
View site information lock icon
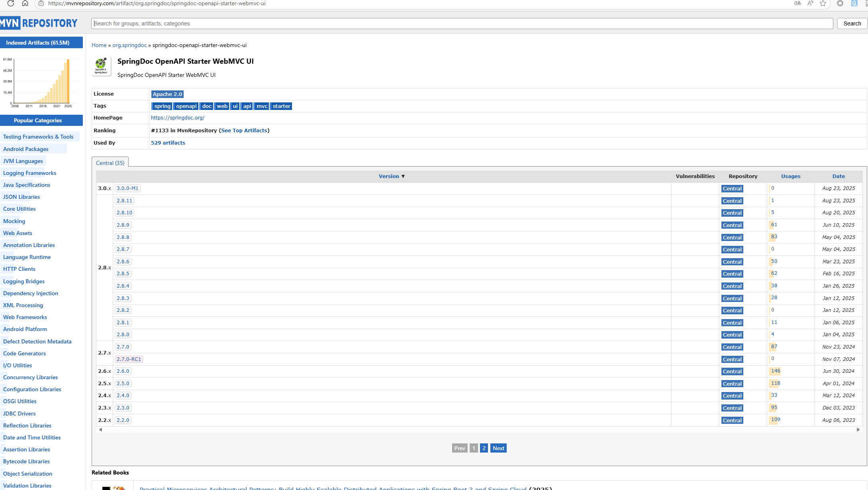click(x=41, y=3)
